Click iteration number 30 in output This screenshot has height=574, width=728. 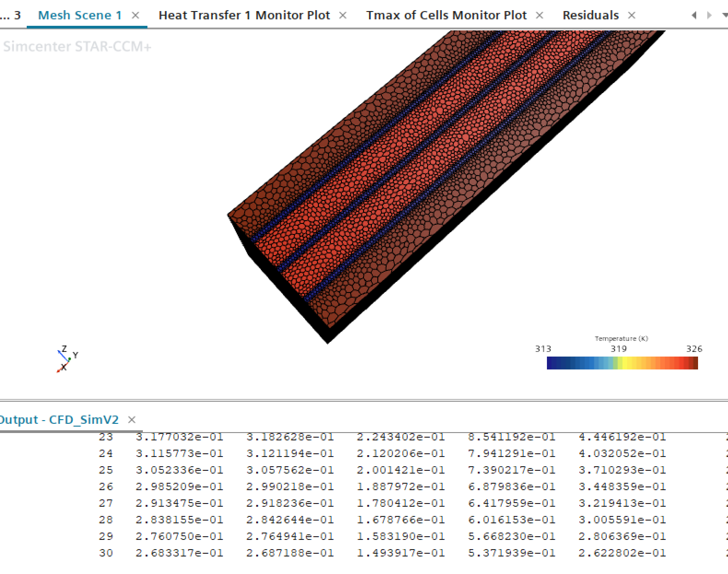coord(106,553)
